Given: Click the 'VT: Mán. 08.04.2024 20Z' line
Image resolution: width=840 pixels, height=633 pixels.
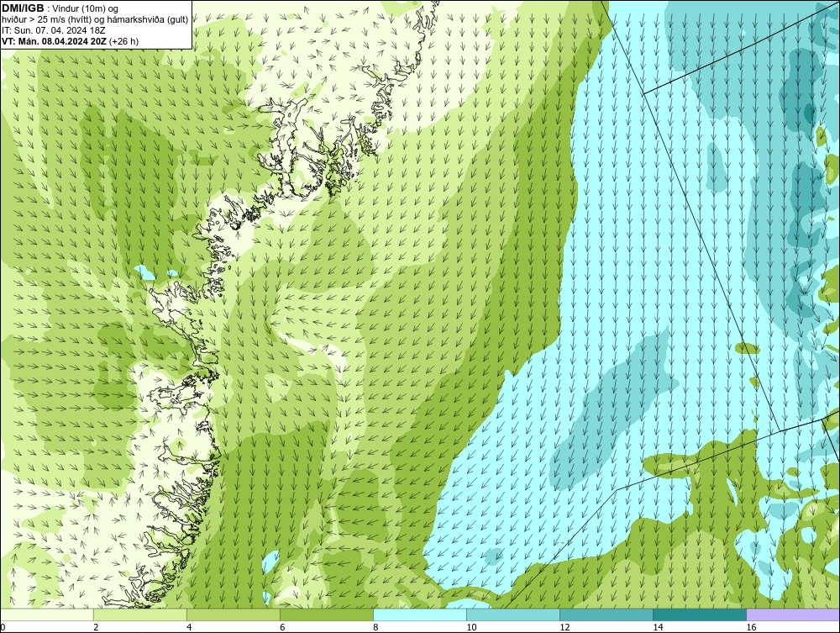Looking at the screenshot, I should coord(54,41).
